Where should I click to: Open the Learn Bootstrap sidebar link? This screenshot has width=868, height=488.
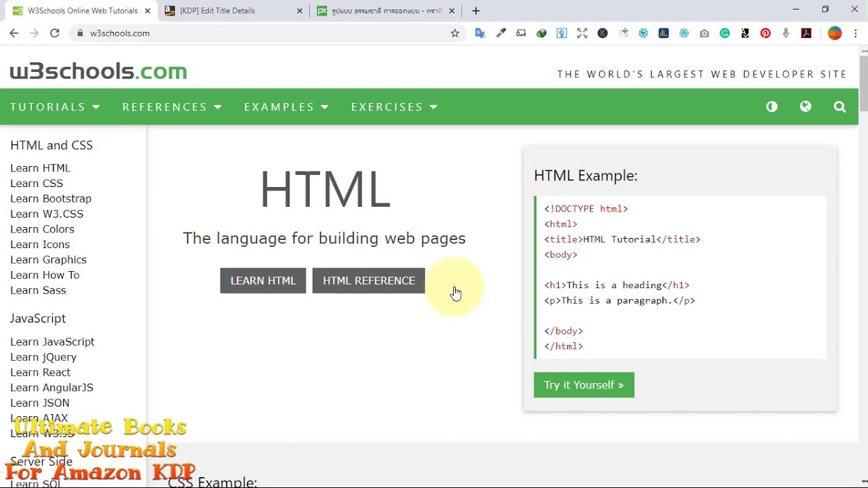tap(51, 199)
